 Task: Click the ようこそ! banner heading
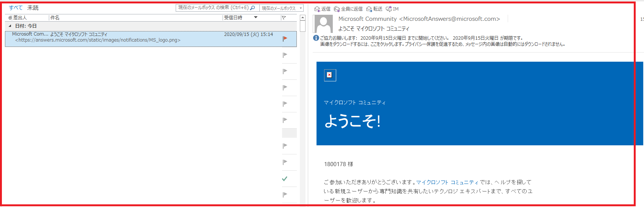pos(352,121)
